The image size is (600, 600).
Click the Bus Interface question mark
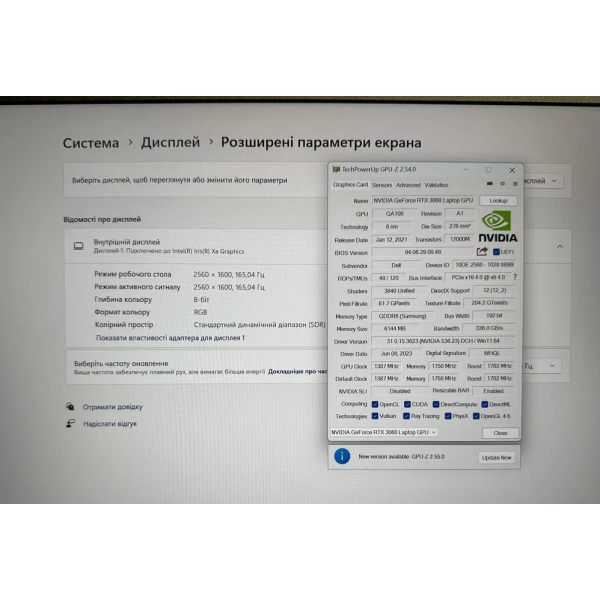(x=515, y=277)
